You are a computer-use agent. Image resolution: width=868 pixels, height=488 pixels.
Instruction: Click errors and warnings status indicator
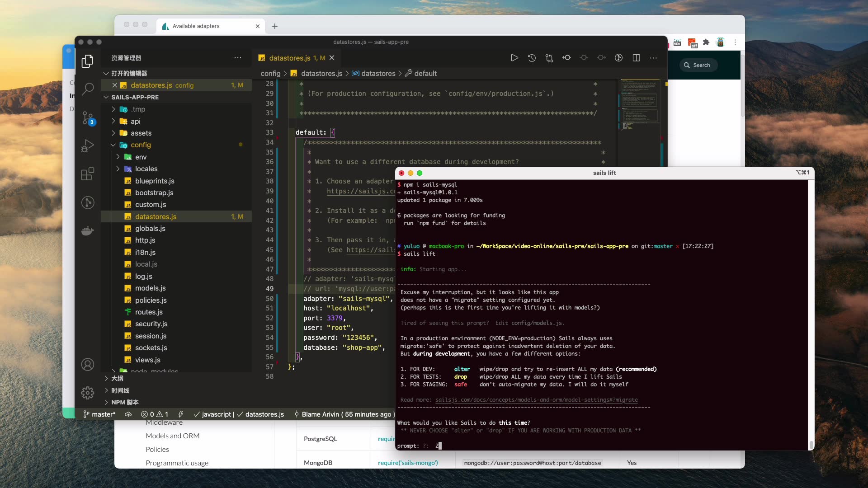click(x=155, y=414)
